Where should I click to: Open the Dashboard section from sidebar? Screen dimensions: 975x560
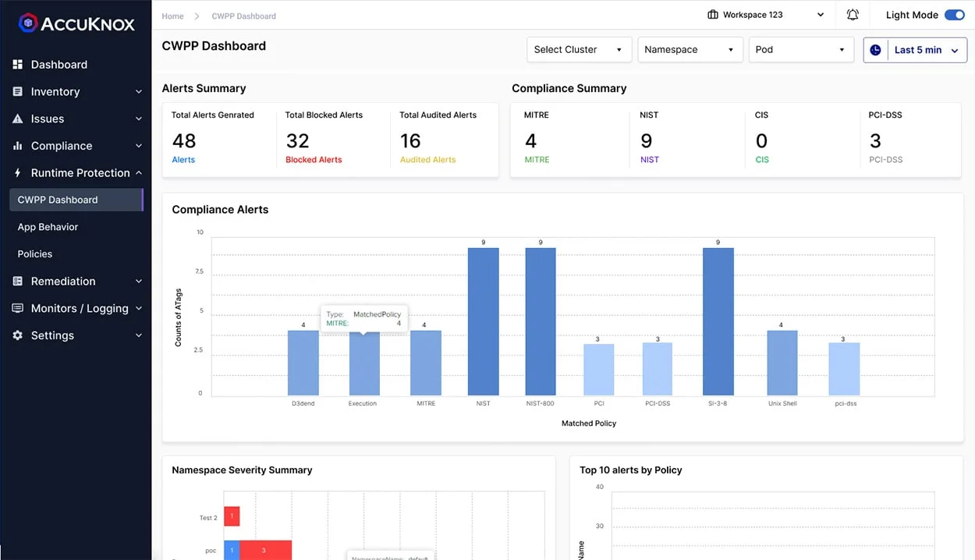pos(57,64)
